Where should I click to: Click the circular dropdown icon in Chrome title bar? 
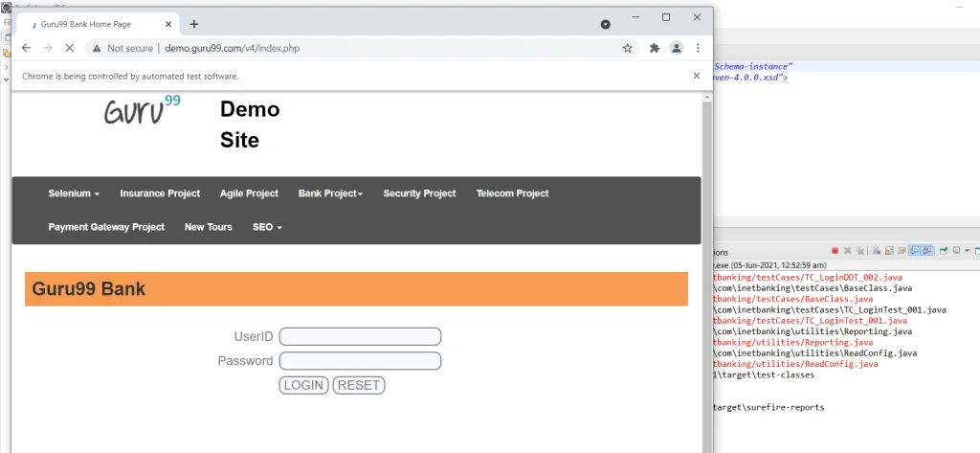pos(605,24)
